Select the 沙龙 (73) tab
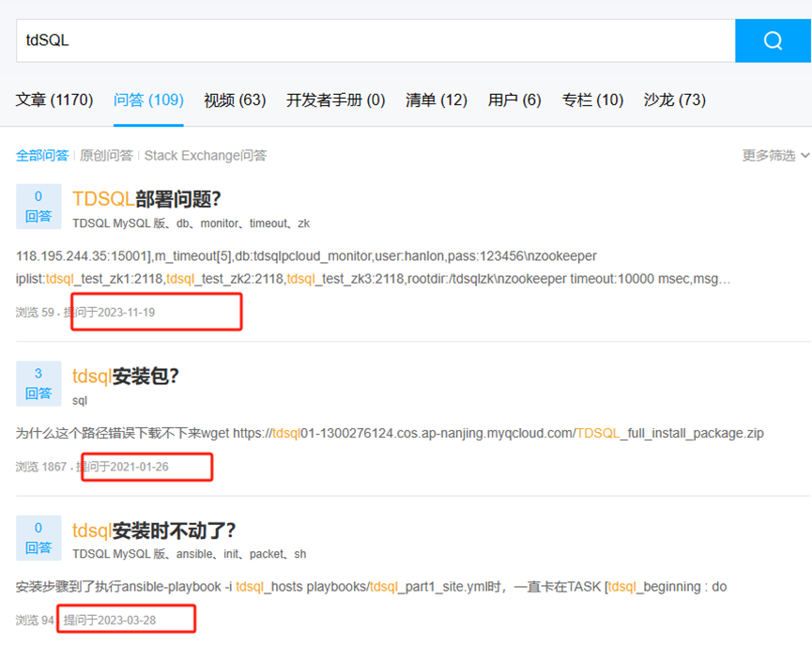This screenshot has height=647, width=812. (x=674, y=100)
